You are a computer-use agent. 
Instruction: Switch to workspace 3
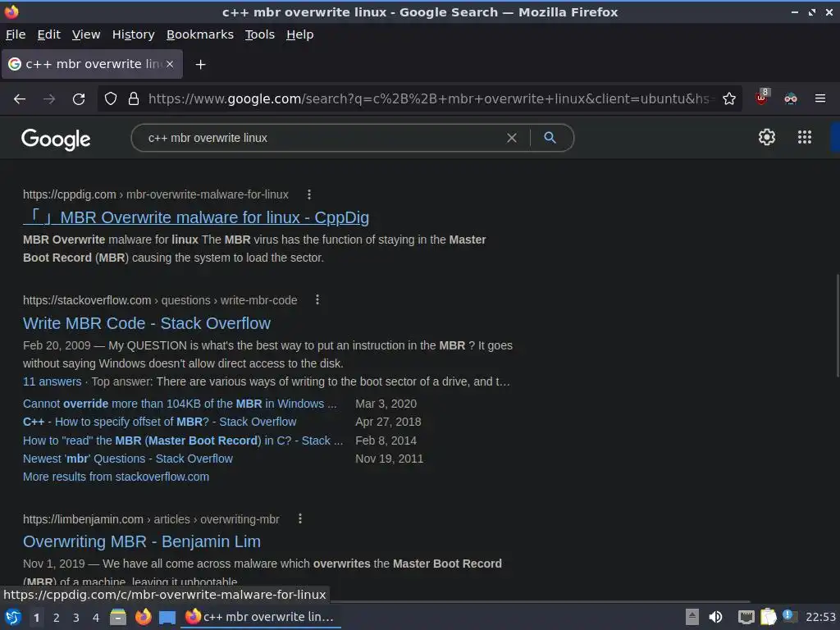[x=76, y=618]
